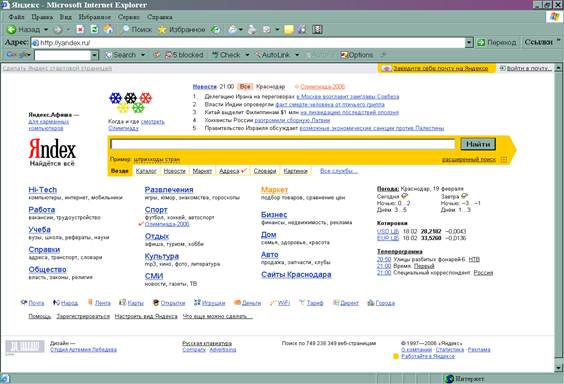Open the Сервис menu
The height and width of the screenshot is (384, 564).
(128, 17)
